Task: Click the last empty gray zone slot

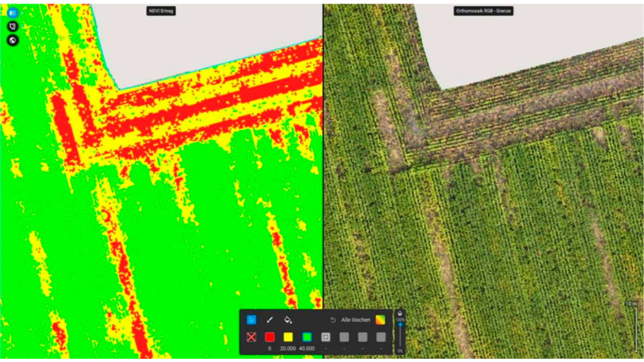Action: tap(381, 337)
